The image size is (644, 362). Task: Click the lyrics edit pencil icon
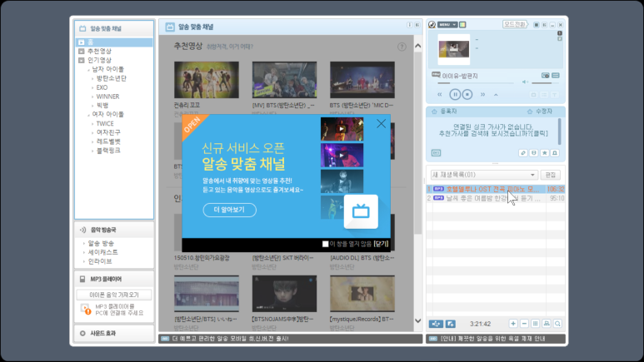[523, 152]
